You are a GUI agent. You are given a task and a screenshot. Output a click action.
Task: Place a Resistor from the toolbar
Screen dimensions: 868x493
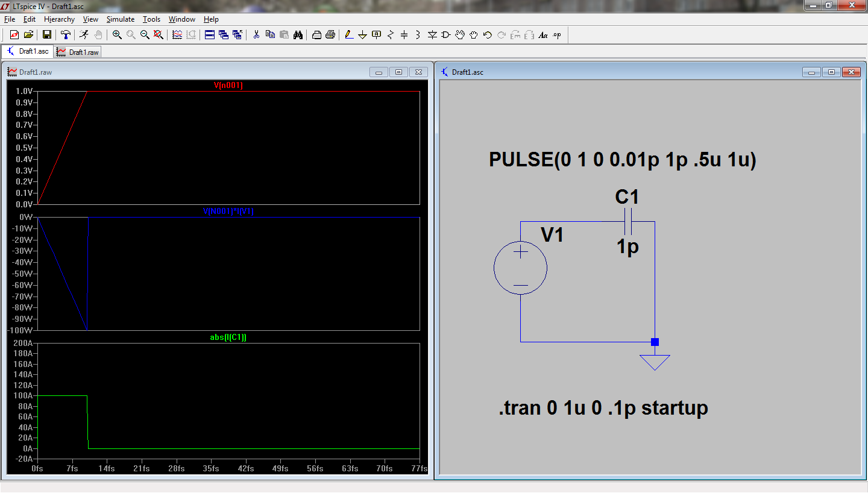click(x=391, y=35)
